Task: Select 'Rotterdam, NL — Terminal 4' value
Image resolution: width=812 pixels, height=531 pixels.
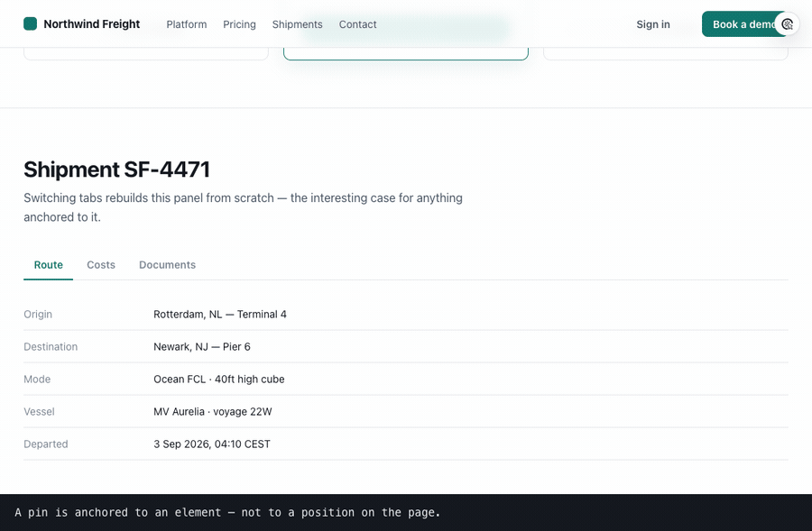Action: coord(220,314)
